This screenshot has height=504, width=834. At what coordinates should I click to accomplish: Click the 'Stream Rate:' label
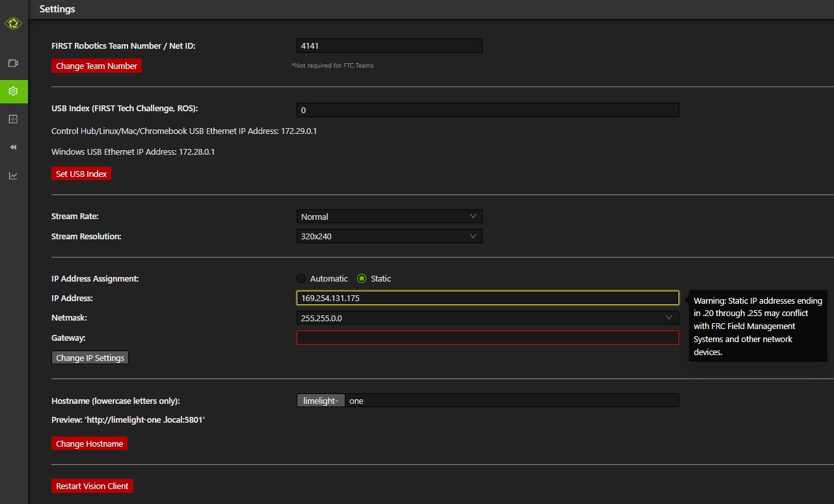75,216
